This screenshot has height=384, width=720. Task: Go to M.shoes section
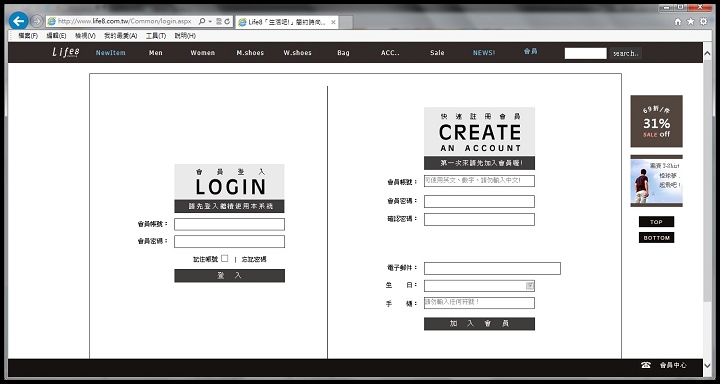(x=250, y=53)
